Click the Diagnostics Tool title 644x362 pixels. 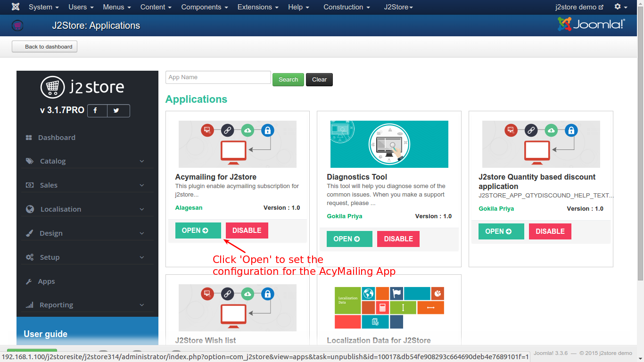click(357, 177)
